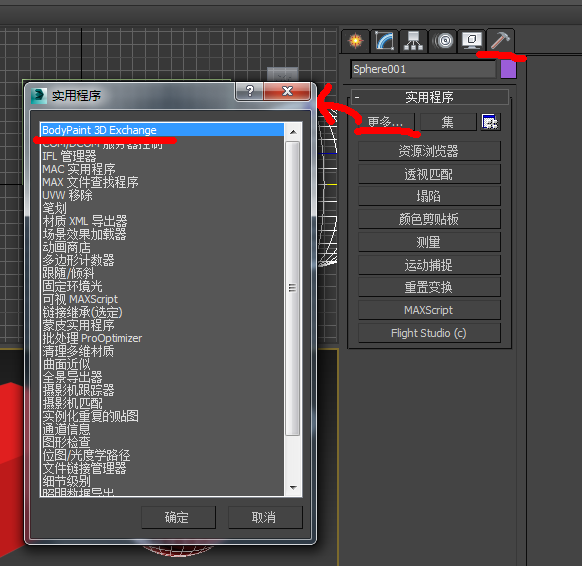Open the Display panel tab icon
Viewport: 582px width, 566px height.
471,41
